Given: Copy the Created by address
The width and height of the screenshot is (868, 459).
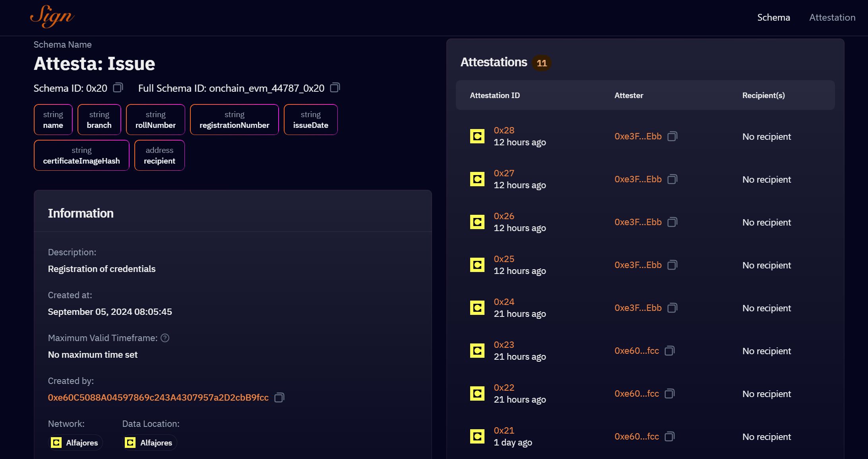Looking at the screenshot, I should click(279, 397).
